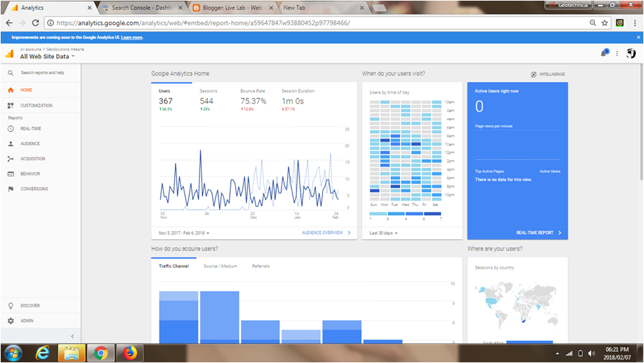
Task: Click the Intelligence icon
Action: click(534, 74)
